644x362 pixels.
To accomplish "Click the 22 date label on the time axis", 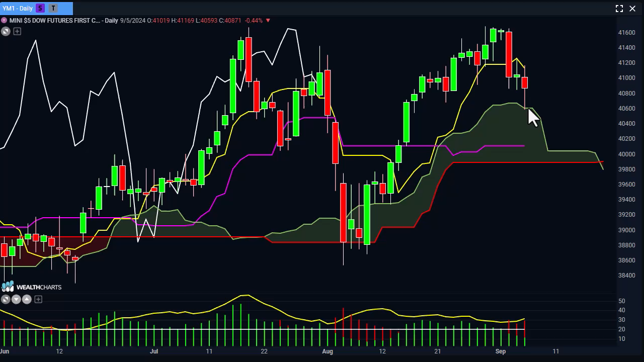I will [x=264, y=351].
